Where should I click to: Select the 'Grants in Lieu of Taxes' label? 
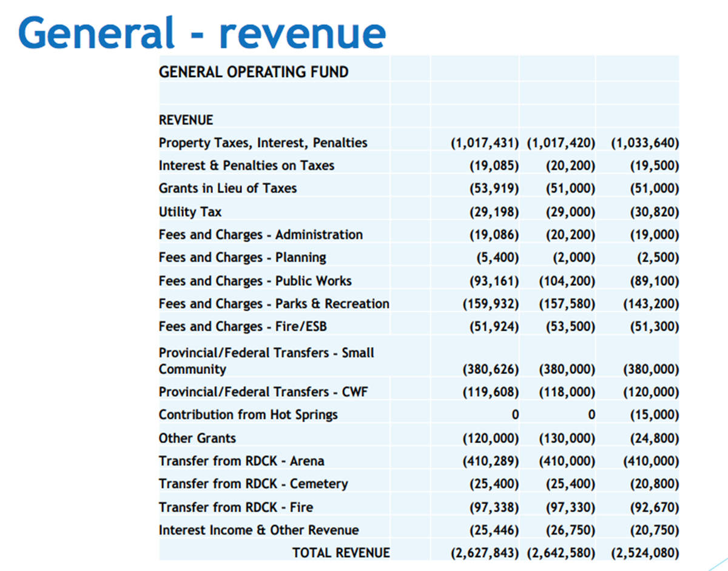coord(227,188)
